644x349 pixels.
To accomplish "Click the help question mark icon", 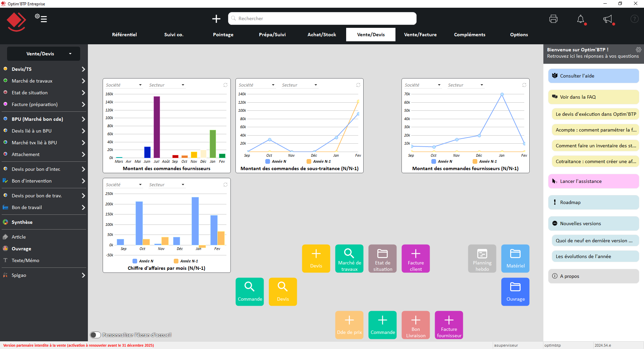I will 635,19.
